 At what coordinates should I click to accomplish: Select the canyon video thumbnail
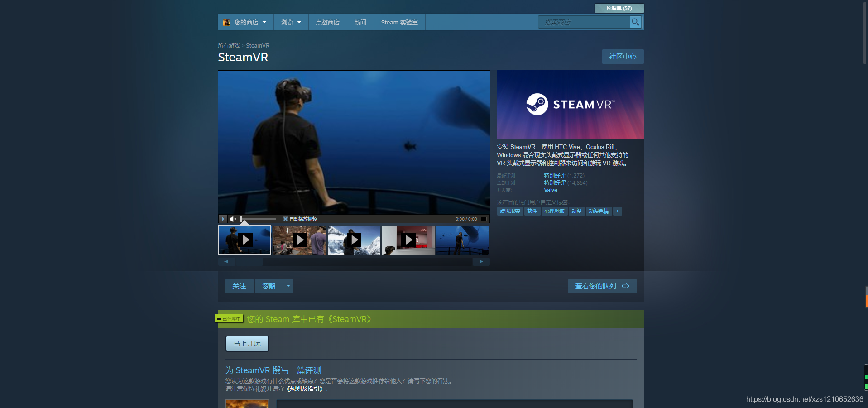[x=299, y=240]
